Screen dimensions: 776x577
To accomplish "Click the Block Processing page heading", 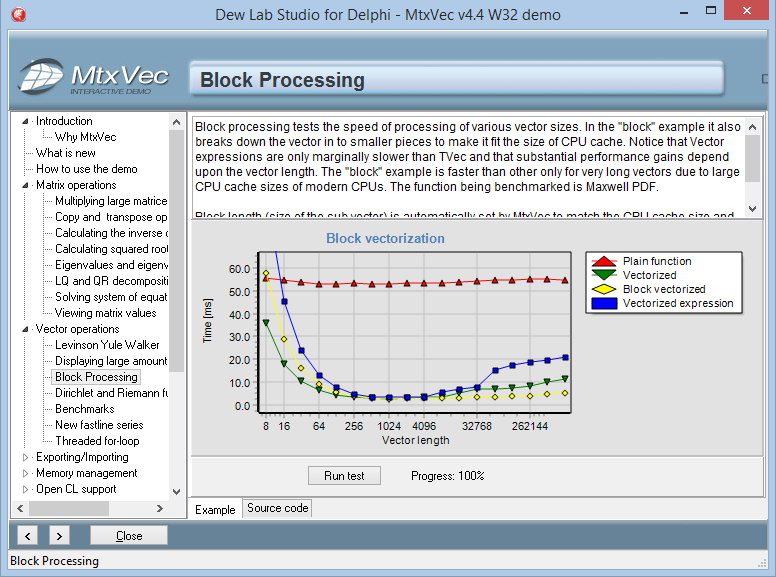I will [282, 80].
